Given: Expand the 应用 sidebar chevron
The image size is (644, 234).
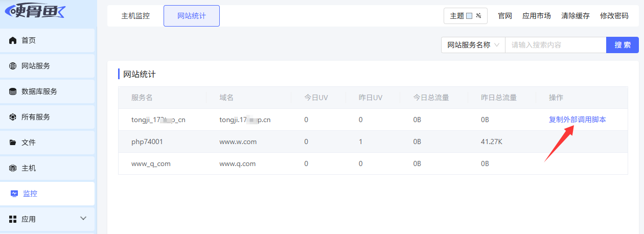Looking at the screenshot, I should tap(84, 219).
